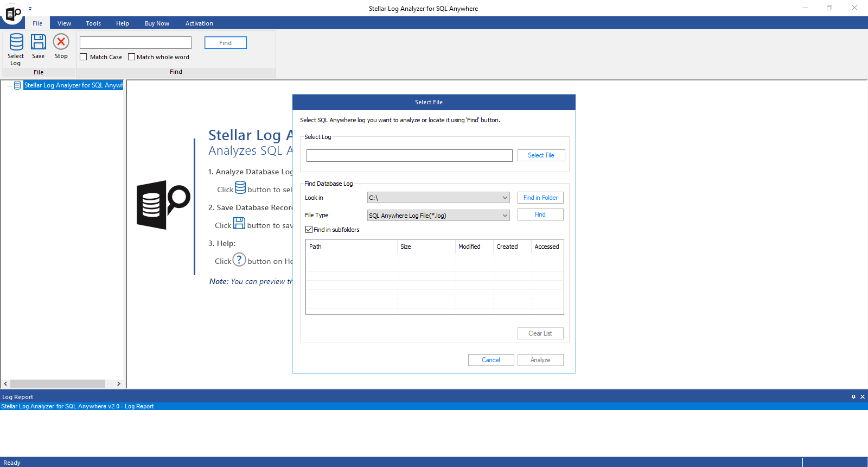Expand the File Type dropdown
Image resolution: width=868 pixels, height=467 pixels.
coord(505,216)
